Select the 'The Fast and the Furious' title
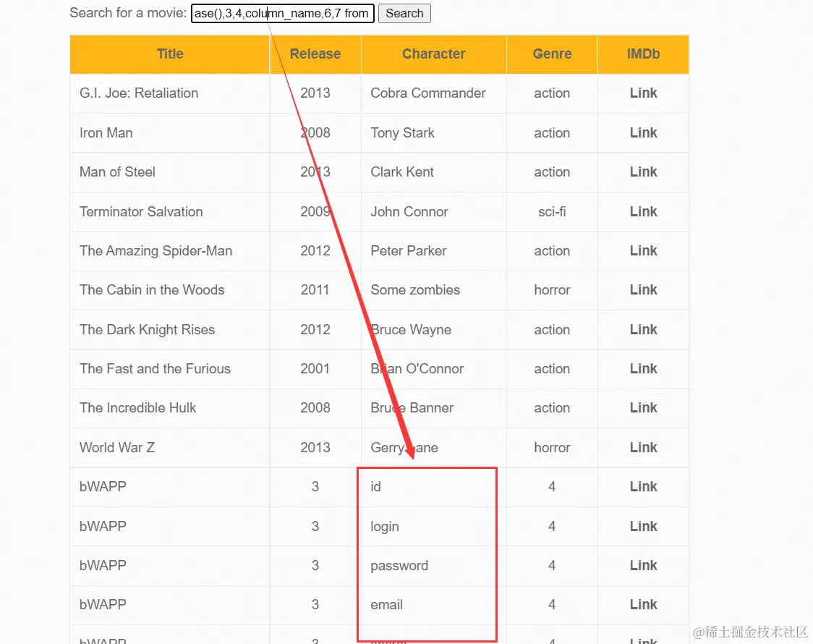 [155, 368]
